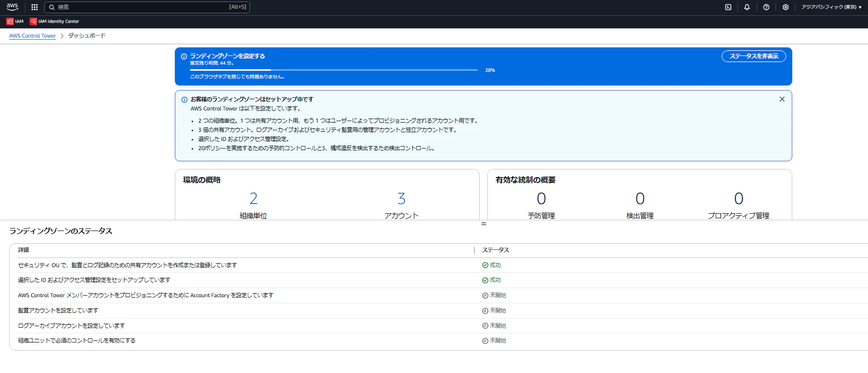Click the landing zone setup progress bar
Viewport: 868px width, 373px height.
point(334,70)
